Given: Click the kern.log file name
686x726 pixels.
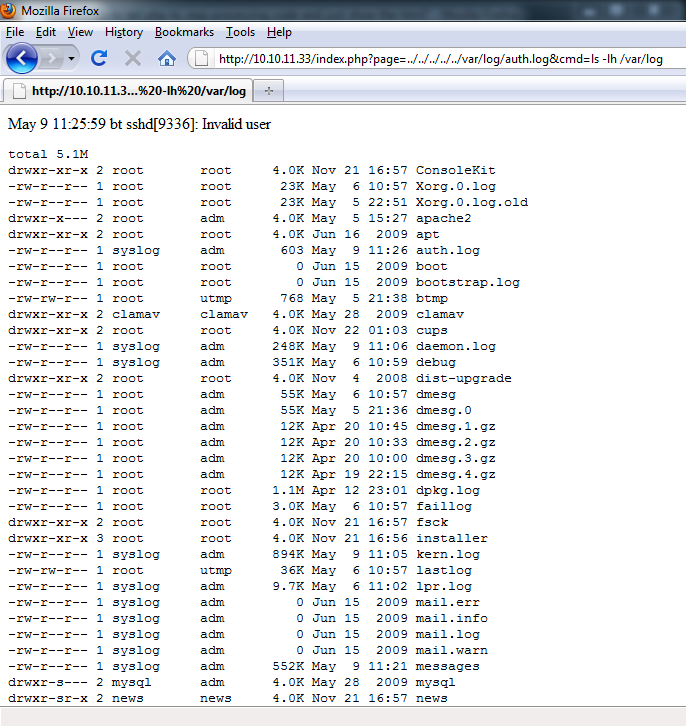Looking at the screenshot, I should tap(448, 554).
